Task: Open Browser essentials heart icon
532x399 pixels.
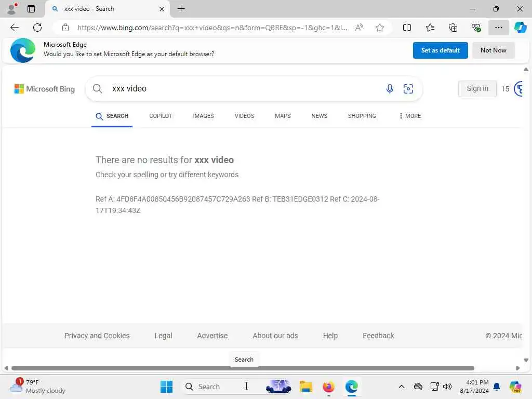Action: click(x=476, y=28)
